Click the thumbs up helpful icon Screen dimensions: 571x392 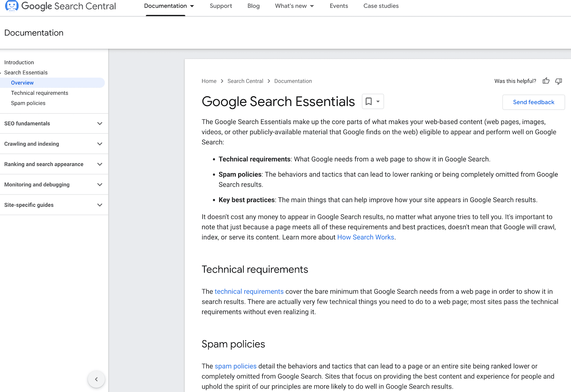[x=546, y=81]
